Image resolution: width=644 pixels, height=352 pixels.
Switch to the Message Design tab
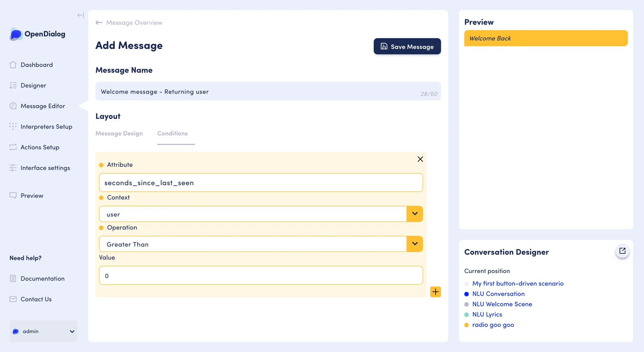tap(119, 133)
